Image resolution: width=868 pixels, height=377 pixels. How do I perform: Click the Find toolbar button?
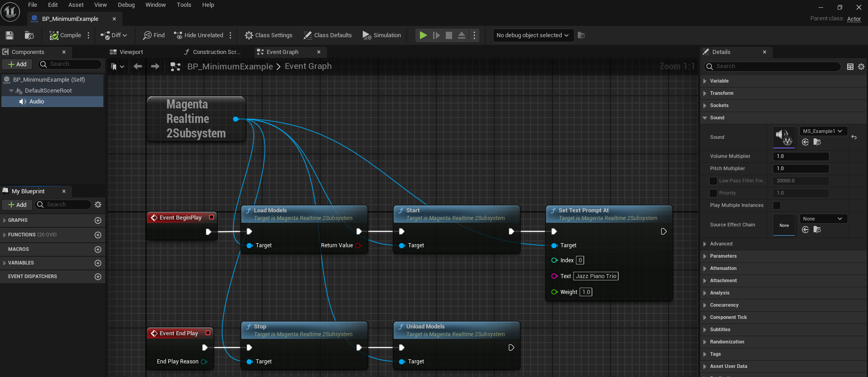(x=154, y=35)
